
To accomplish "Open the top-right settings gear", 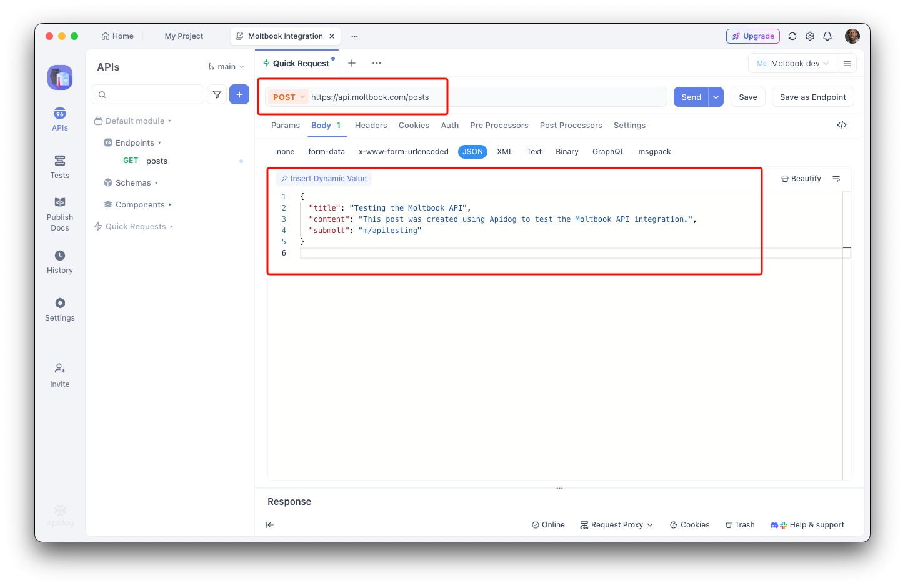I will 810,36.
